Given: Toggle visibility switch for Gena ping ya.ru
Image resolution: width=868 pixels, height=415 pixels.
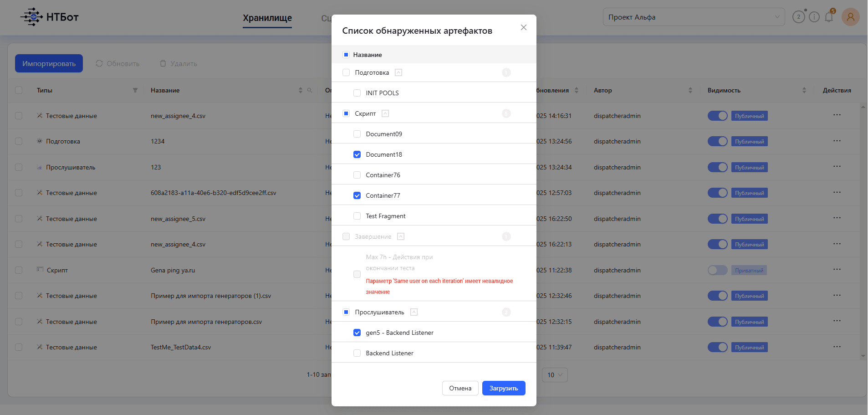Looking at the screenshot, I should click(718, 270).
